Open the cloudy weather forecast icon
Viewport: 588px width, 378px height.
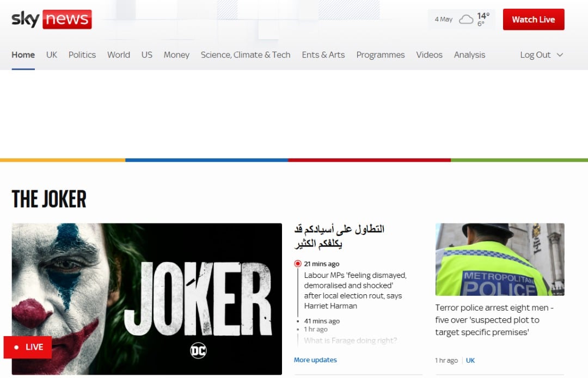click(466, 19)
